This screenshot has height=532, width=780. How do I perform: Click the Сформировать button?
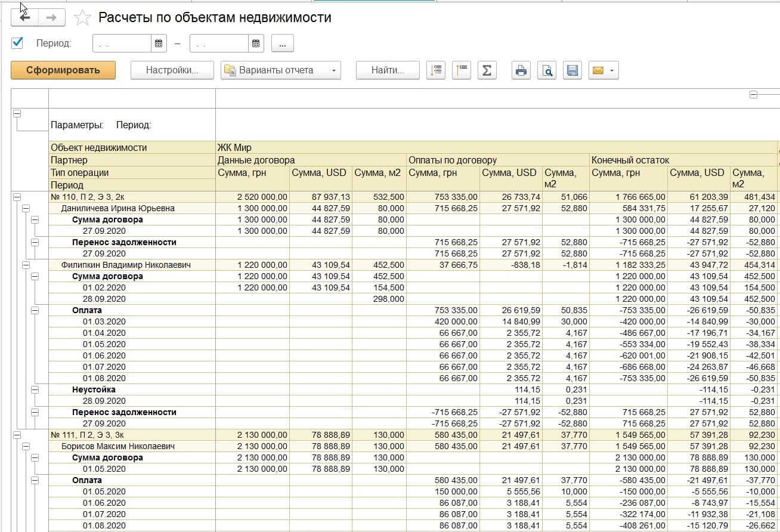click(x=63, y=70)
